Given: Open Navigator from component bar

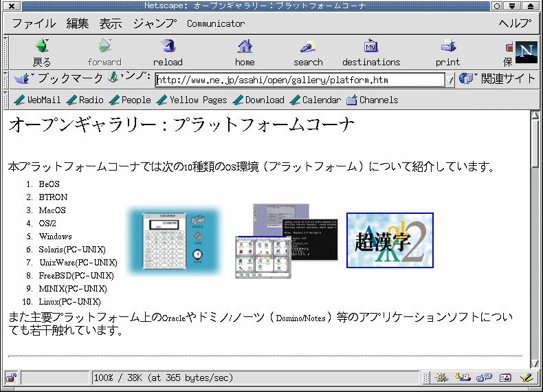Looking at the screenshot, I should point(441,377).
